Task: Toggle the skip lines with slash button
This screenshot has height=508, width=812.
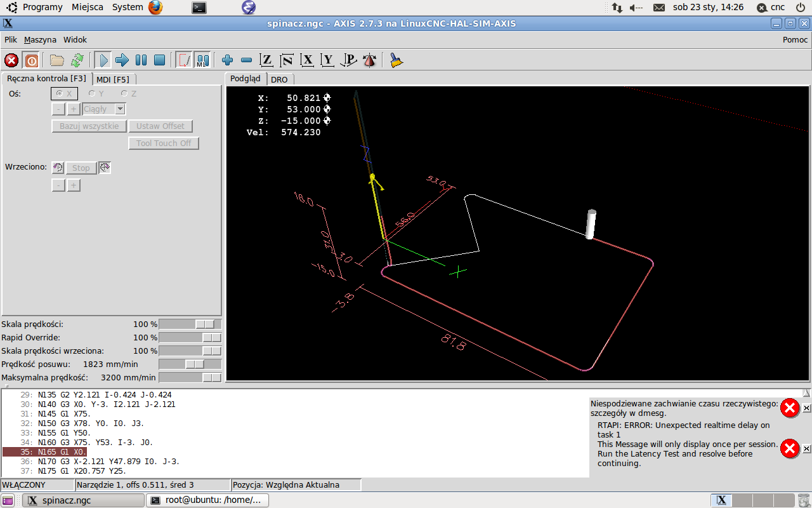Action: coord(184,60)
